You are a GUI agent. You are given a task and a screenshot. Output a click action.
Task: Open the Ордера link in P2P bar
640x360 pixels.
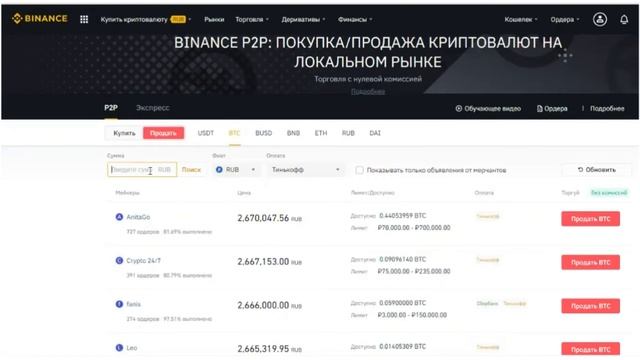552,109
